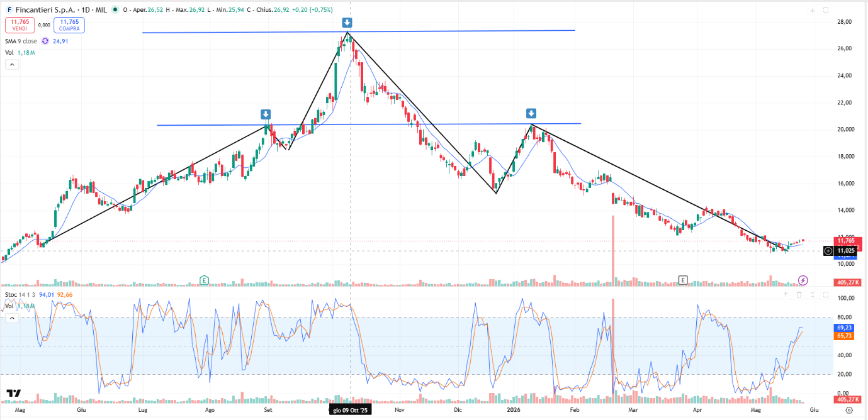Click the down-arrow icon at top right of chart

click(x=813, y=9)
